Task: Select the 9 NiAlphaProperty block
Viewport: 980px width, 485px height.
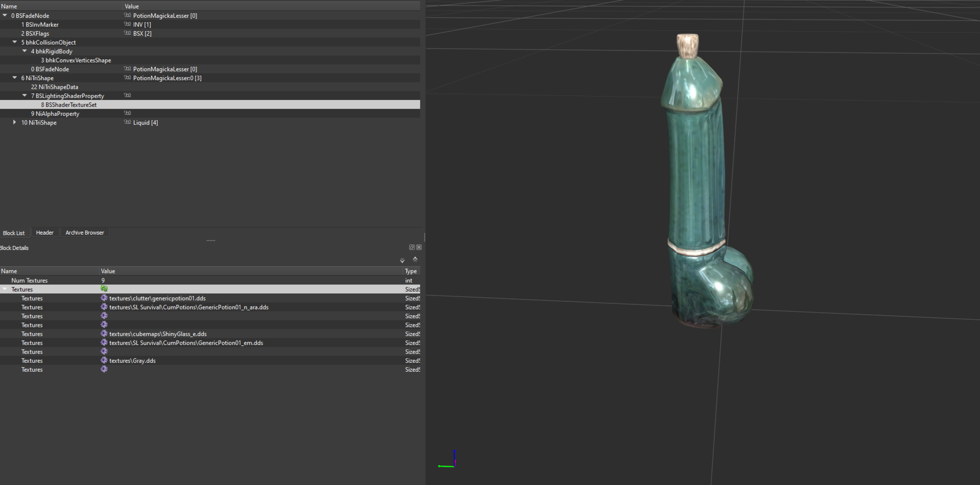Action: coord(55,114)
